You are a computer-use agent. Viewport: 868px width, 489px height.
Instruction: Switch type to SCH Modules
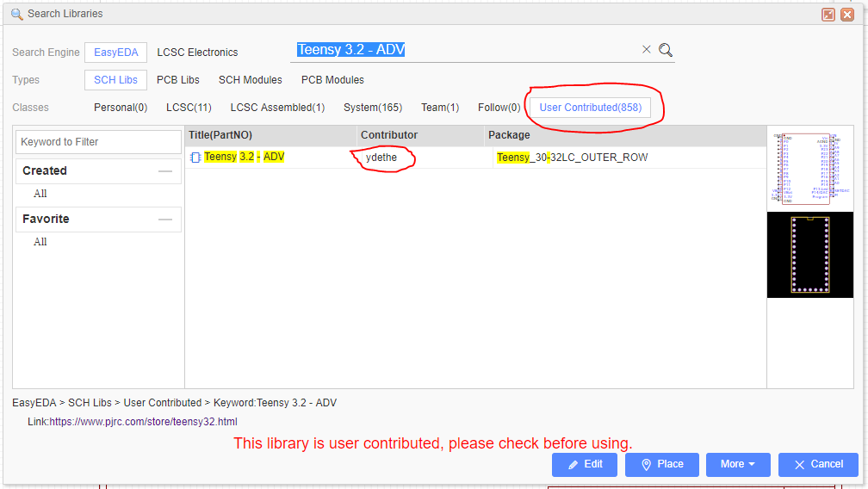pyautogui.click(x=251, y=80)
